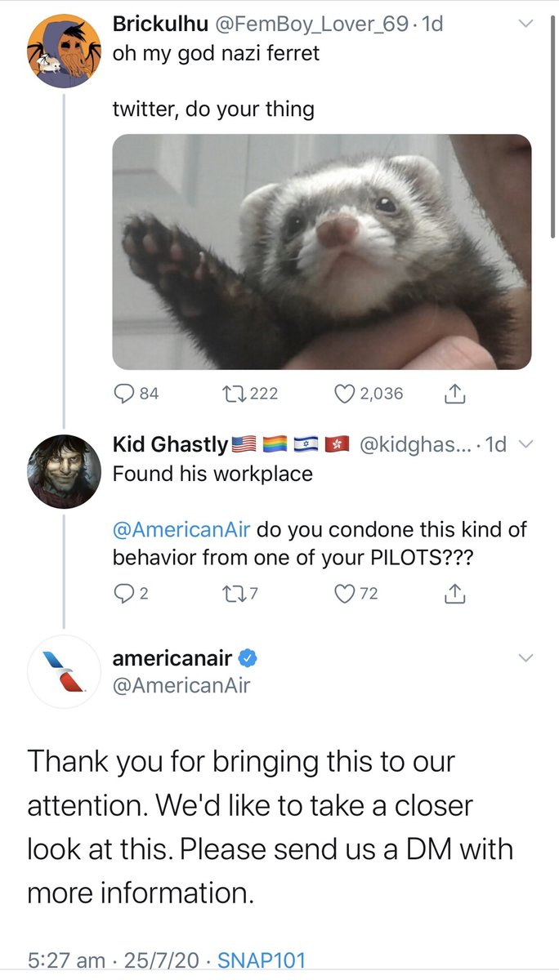Image resolution: width=559 pixels, height=980 pixels.
Task: Reply to Kid Ghastly's tweet
Action: tap(124, 594)
